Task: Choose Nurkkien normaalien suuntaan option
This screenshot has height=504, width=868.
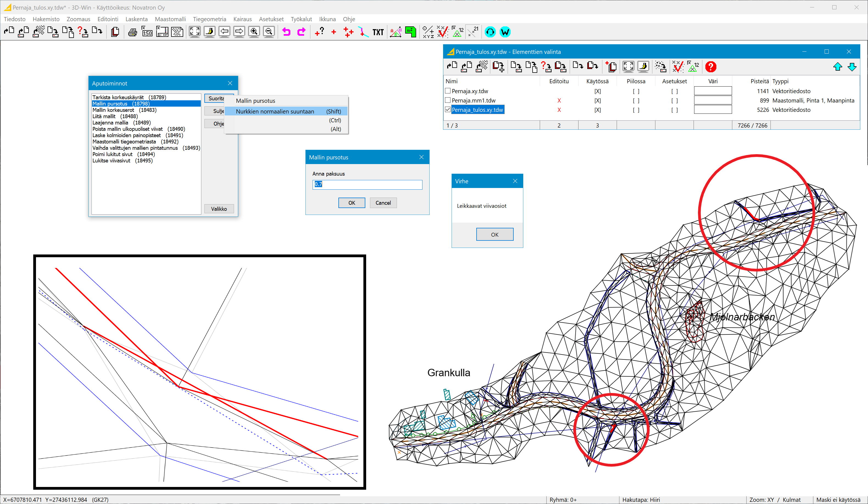Action: pos(275,111)
